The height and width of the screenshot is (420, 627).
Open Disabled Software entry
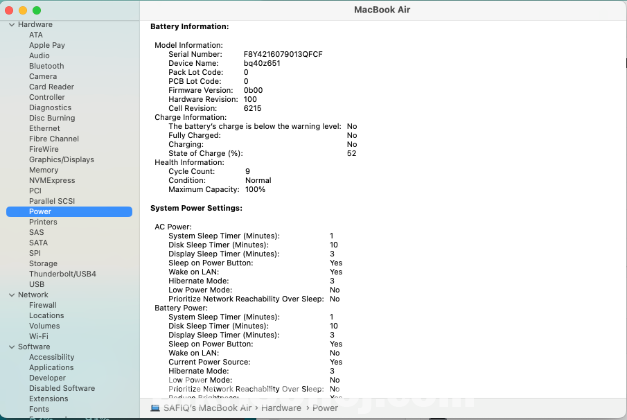[x=62, y=388]
